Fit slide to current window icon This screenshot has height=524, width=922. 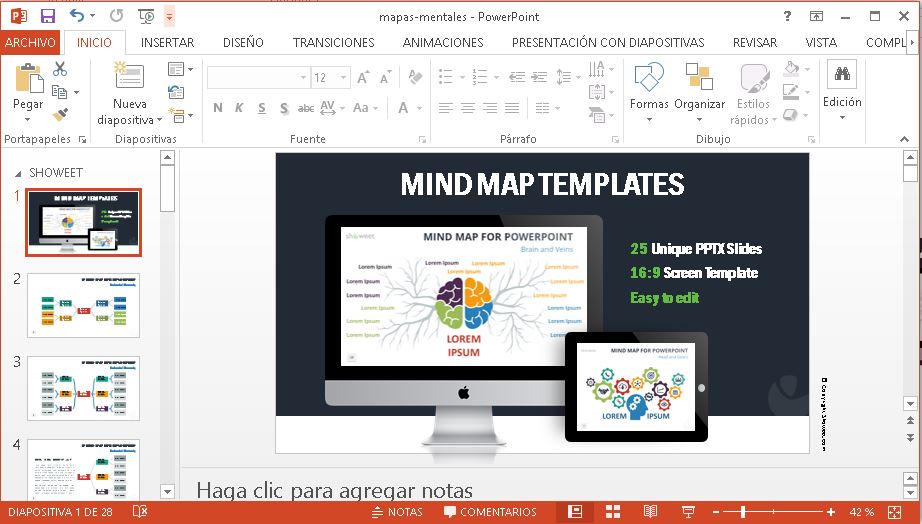tap(895, 512)
